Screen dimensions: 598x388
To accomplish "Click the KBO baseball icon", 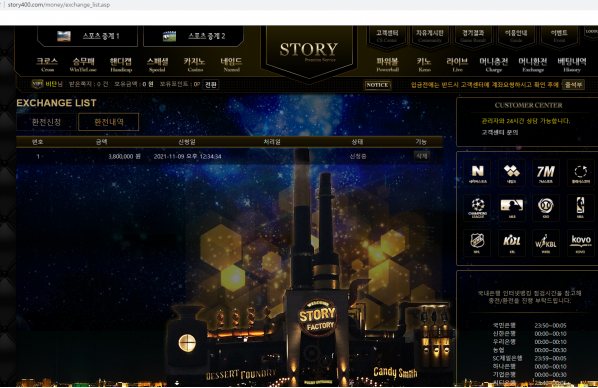I will (x=546, y=208).
